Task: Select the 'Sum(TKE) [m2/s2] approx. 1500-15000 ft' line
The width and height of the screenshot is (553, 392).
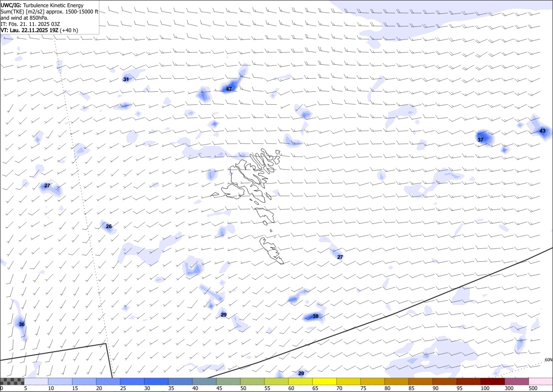Action: pyautogui.click(x=50, y=12)
